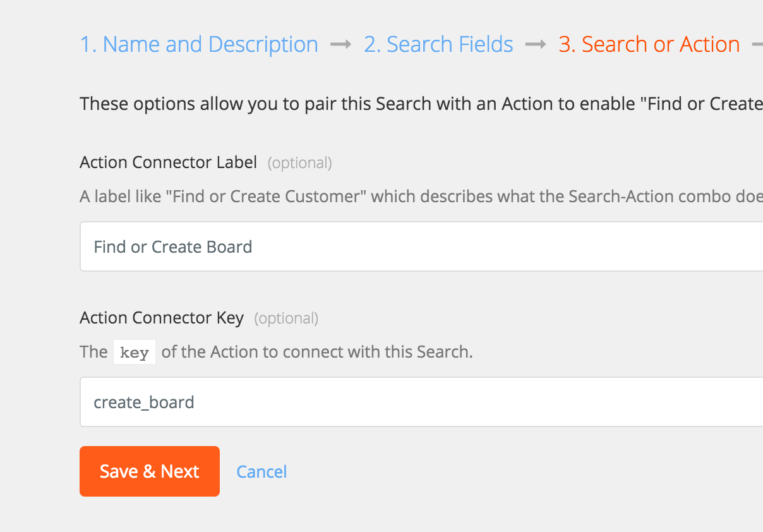Screen dimensions: 763x532
Task: Click arrow between Search Fields and Search or Action
Action: point(536,45)
